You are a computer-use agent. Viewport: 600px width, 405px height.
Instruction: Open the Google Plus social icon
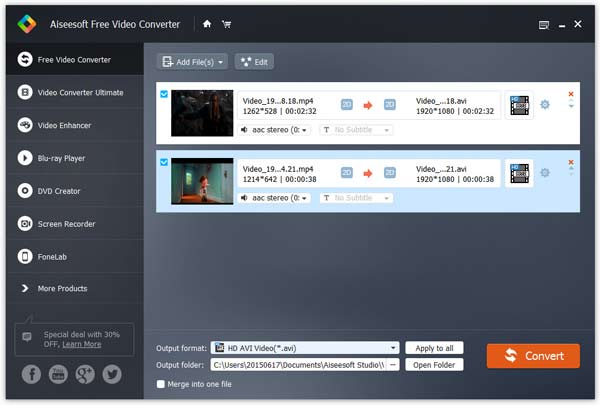[85, 374]
